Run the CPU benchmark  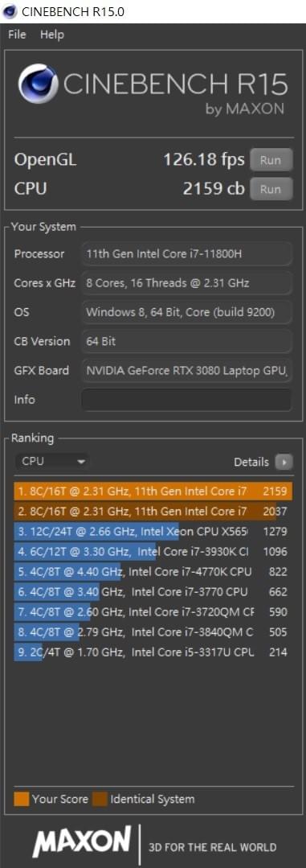(271, 189)
